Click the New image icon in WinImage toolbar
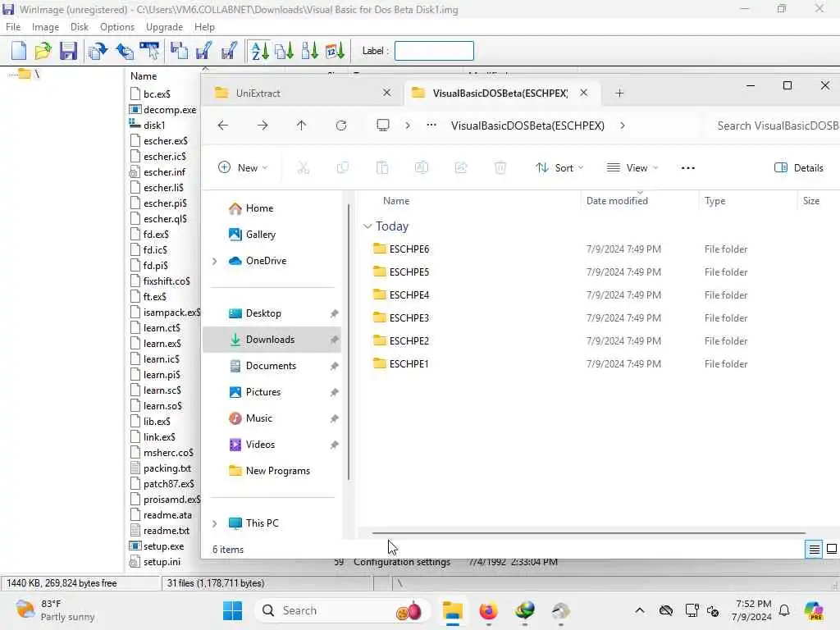 click(19, 51)
